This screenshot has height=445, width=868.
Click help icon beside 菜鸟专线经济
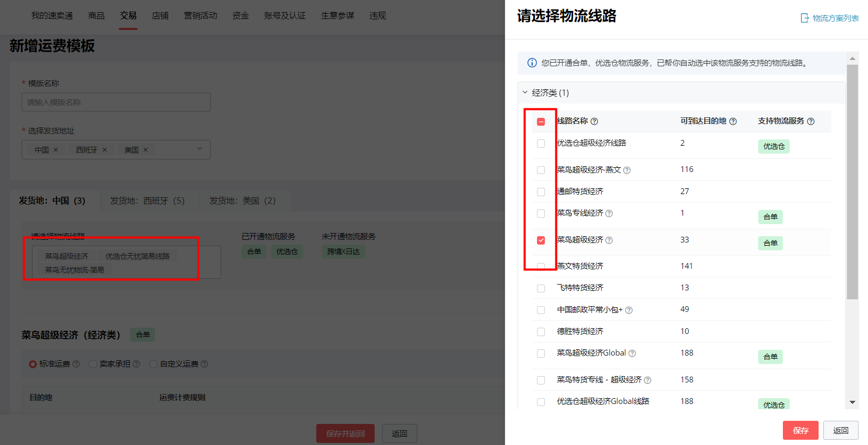[x=609, y=214]
